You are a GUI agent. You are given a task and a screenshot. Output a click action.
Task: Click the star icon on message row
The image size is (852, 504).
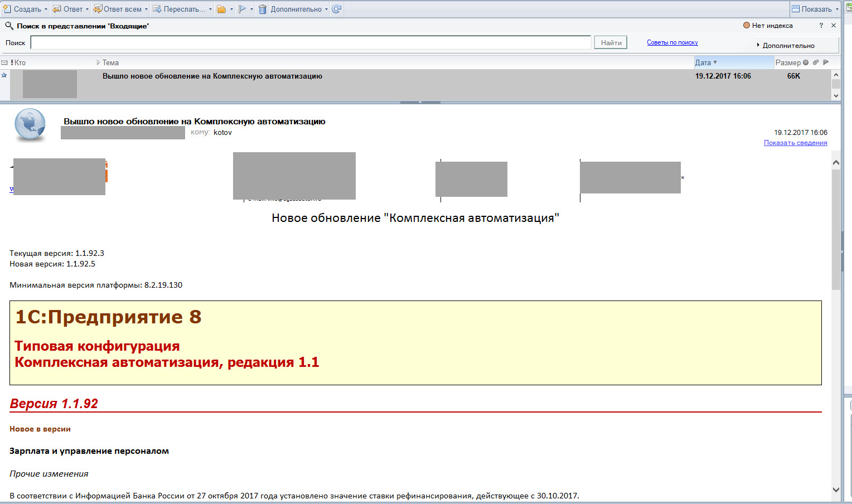point(4,75)
